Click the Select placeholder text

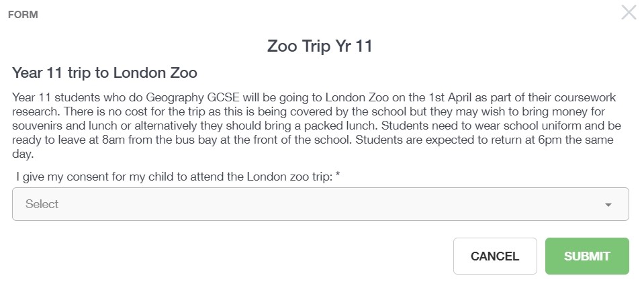tap(42, 204)
